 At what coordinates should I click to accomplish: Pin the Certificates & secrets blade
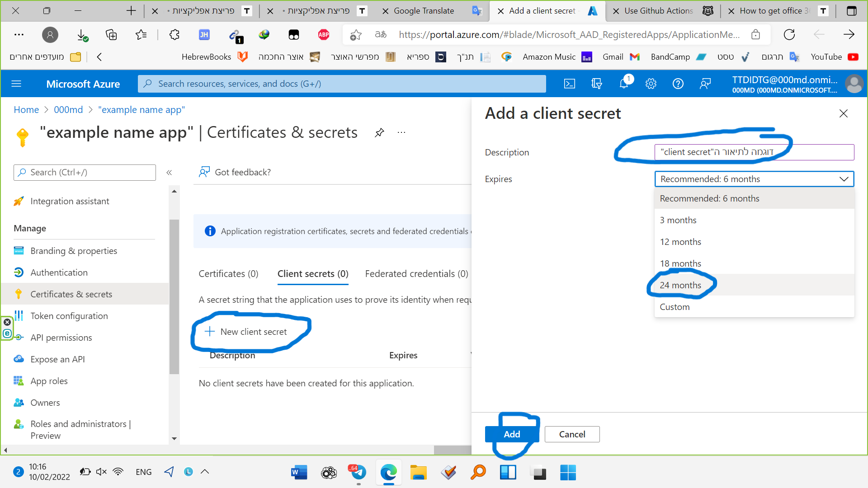click(x=380, y=132)
